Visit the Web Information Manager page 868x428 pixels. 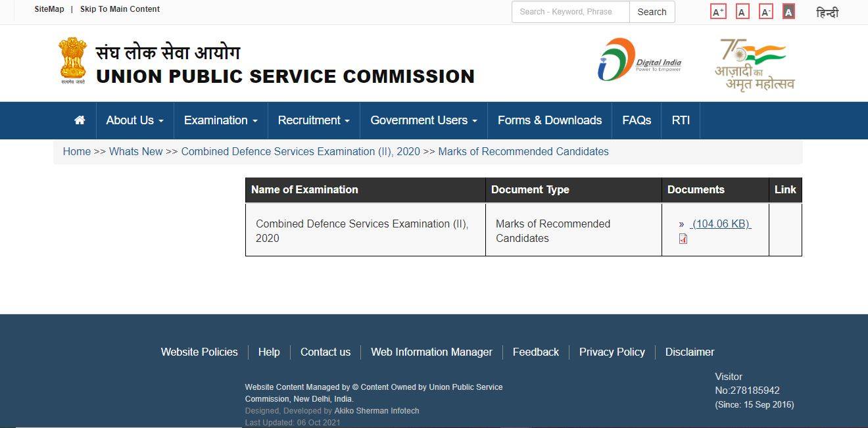(431, 352)
